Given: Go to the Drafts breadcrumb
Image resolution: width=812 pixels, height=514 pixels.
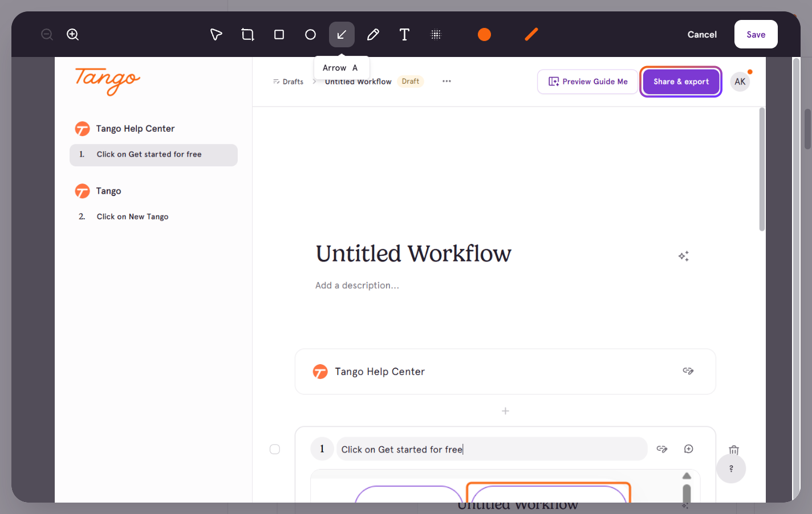Looking at the screenshot, I should click(x=289, y=81).
